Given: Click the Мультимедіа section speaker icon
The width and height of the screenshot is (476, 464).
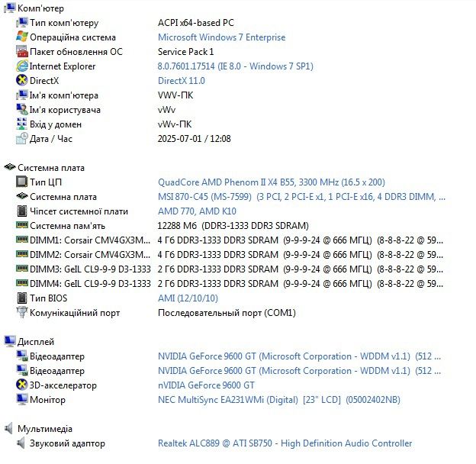Looking at the screenshot, I should (x=8, y=428).
